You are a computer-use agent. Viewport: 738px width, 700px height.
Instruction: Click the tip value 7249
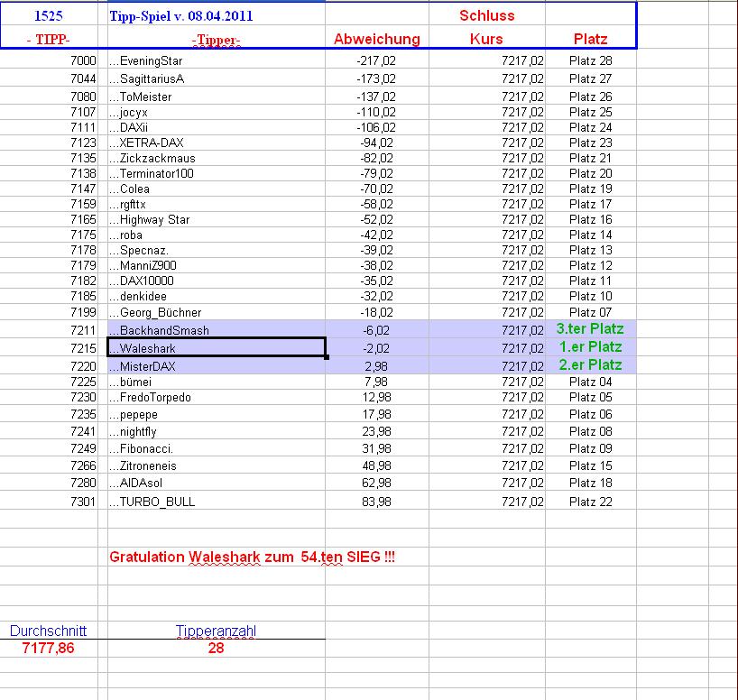click(83, 448)
